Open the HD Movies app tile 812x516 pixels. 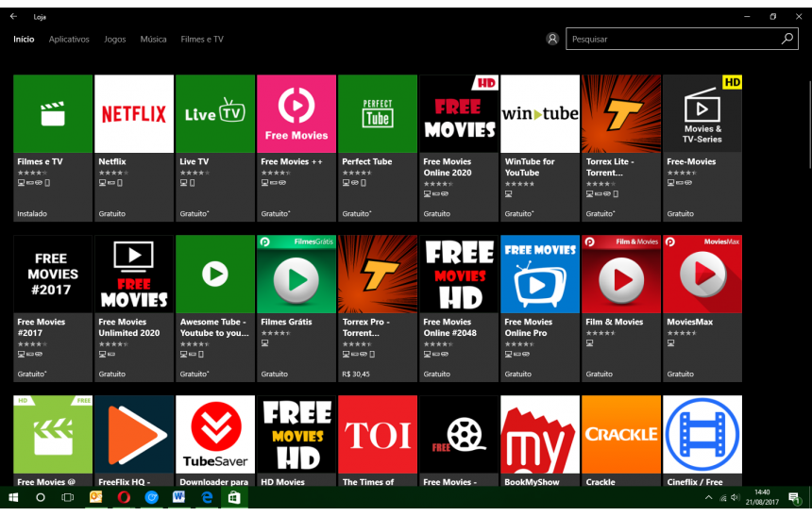296,441
